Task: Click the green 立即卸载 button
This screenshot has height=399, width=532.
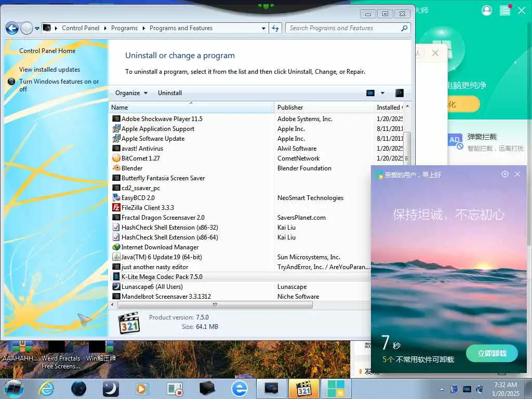Action: pos(492,353)
